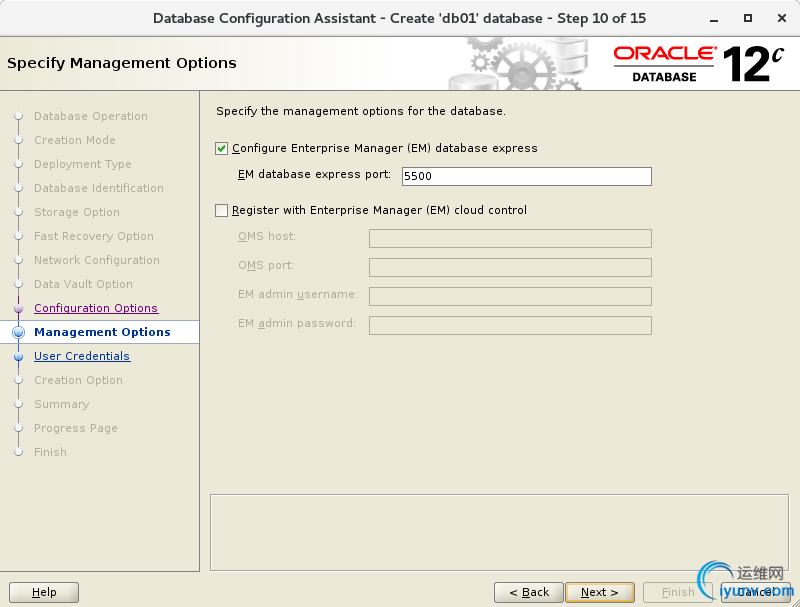Click the Progress Page step label
Viewport: 800px width, 607px height.
coord(76,428)
